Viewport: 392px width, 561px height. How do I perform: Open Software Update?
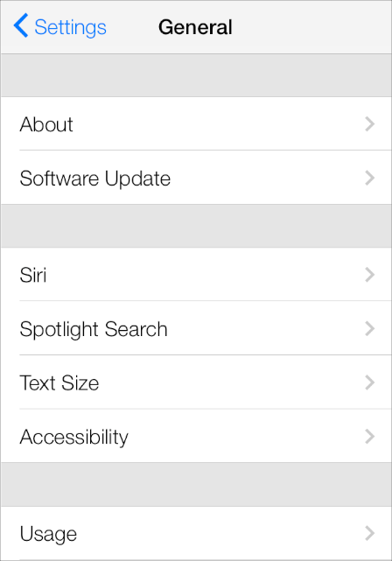[x=196, y=178]
